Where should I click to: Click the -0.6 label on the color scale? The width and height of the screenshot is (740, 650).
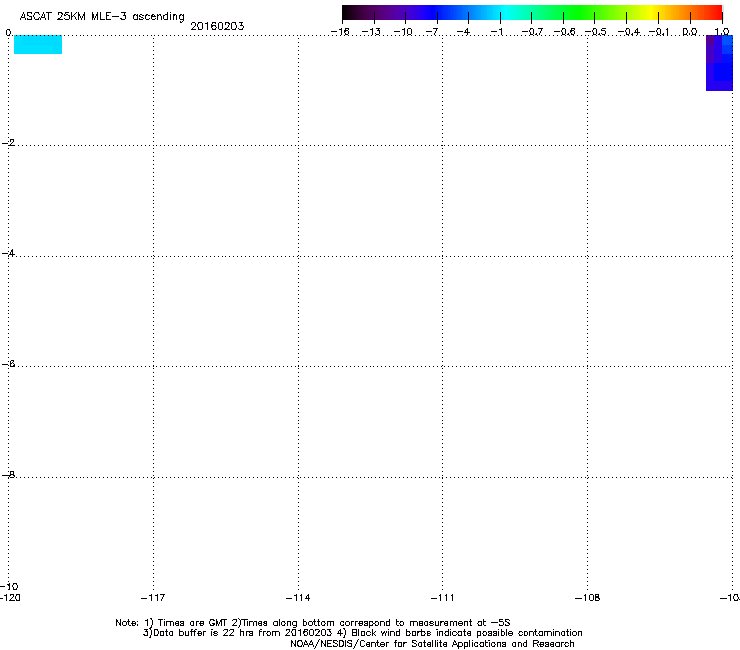point(564,32)
